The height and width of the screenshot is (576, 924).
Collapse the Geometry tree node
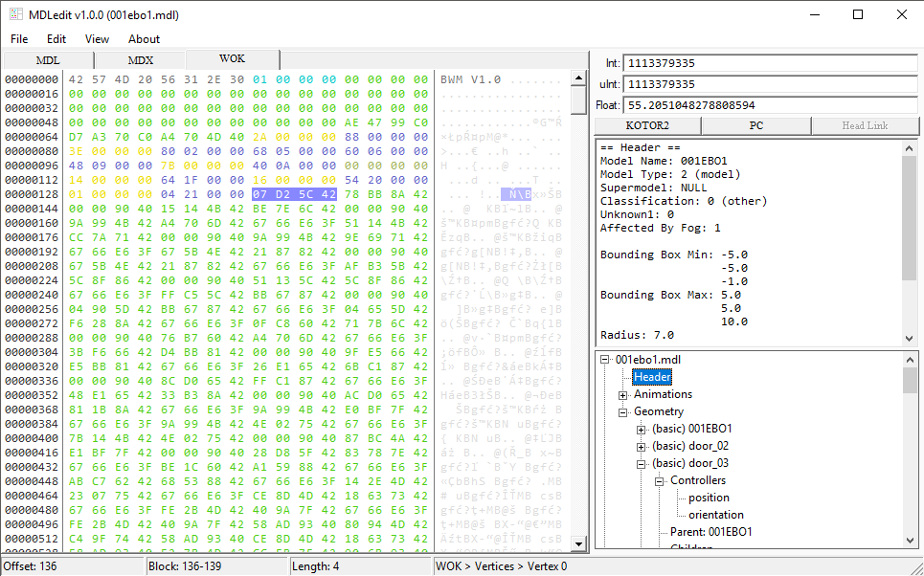[622, 411]
